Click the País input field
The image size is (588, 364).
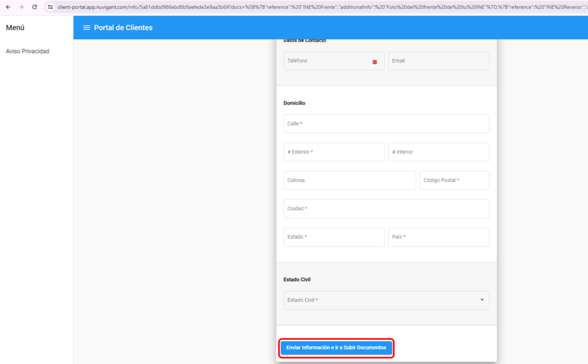439,237
